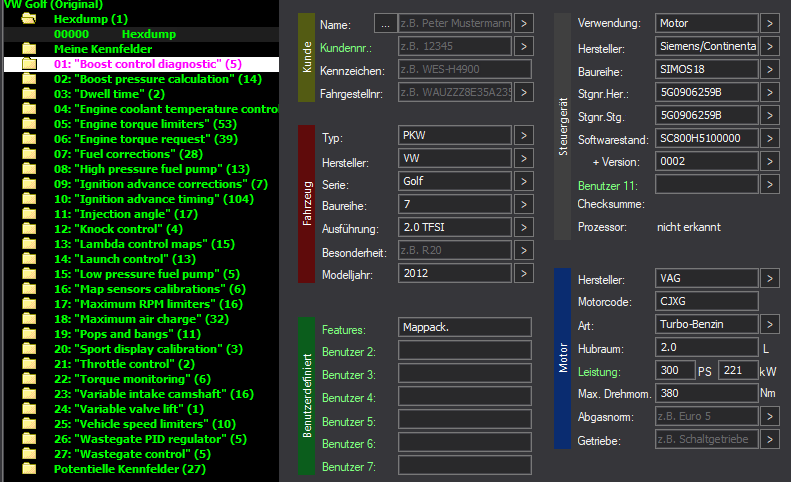
Task: Click folder icon of 19: "Pops and bangs"
Action: (29, 334)
